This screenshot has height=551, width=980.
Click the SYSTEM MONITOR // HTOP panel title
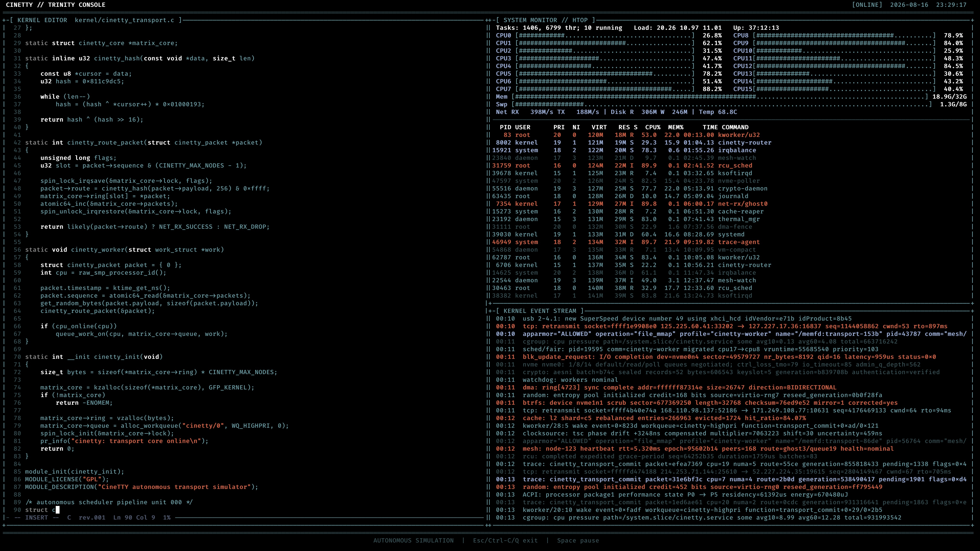pyautogui.click(x=546, y=20)
